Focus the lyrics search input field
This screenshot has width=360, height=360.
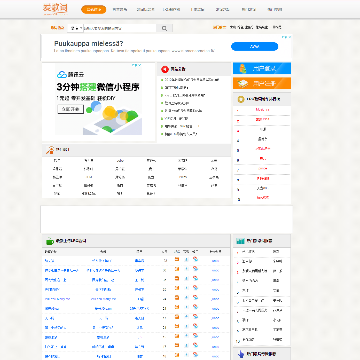click(120, 28)
